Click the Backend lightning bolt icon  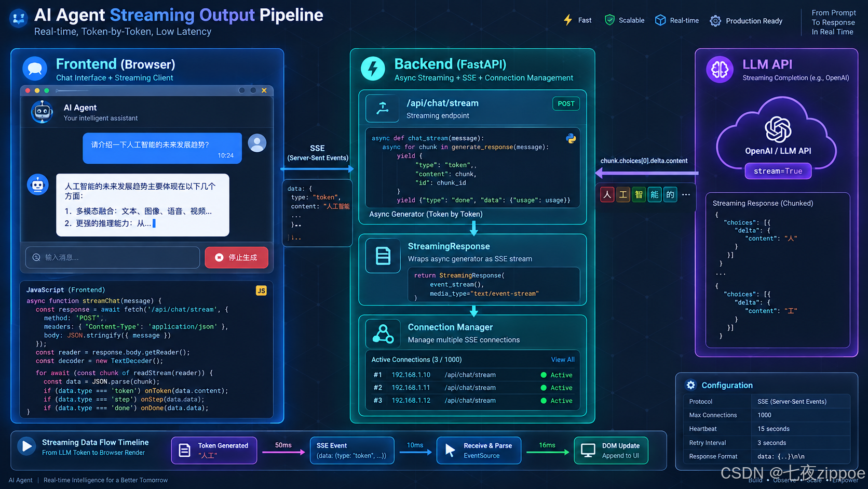coord(373,68)
